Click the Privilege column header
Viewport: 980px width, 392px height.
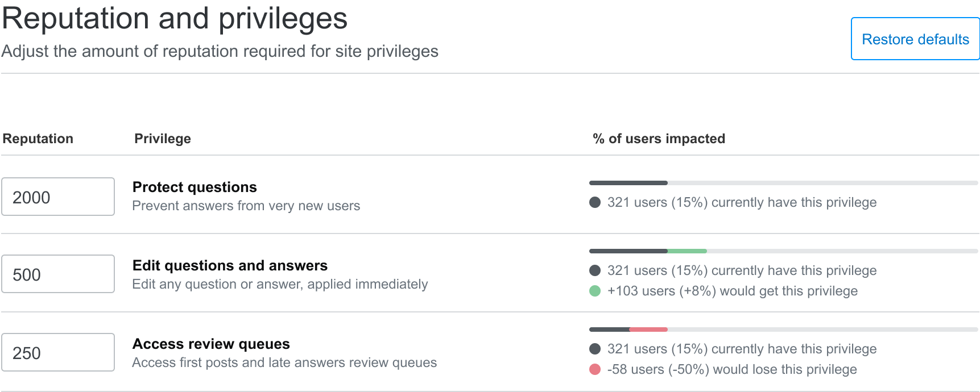163,139
